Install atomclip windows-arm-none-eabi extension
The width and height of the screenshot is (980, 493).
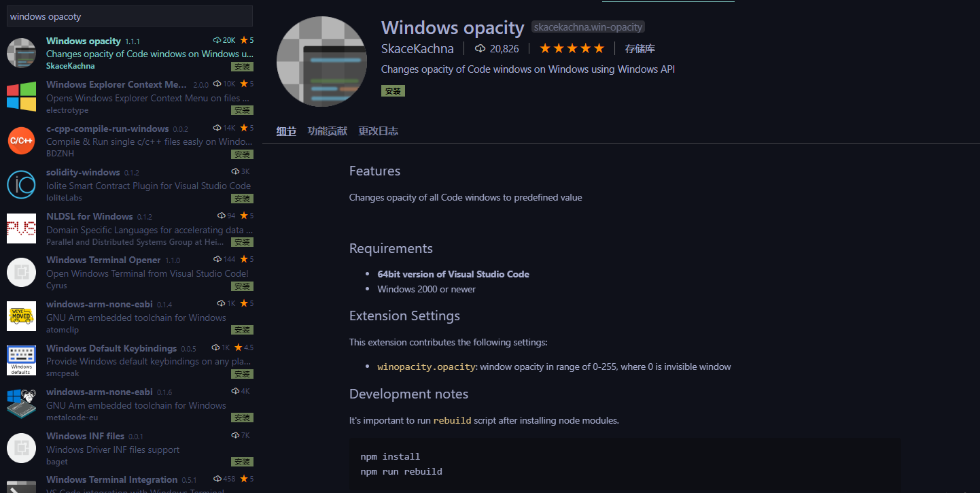pos(242,330)
